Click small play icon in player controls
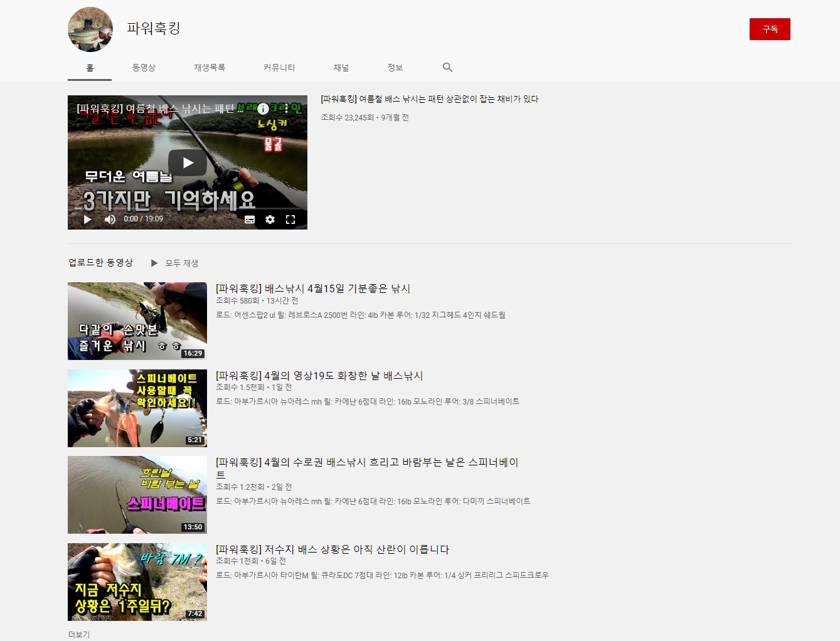The width and height of the screenshot is (840, 641). tap(88, 220)
